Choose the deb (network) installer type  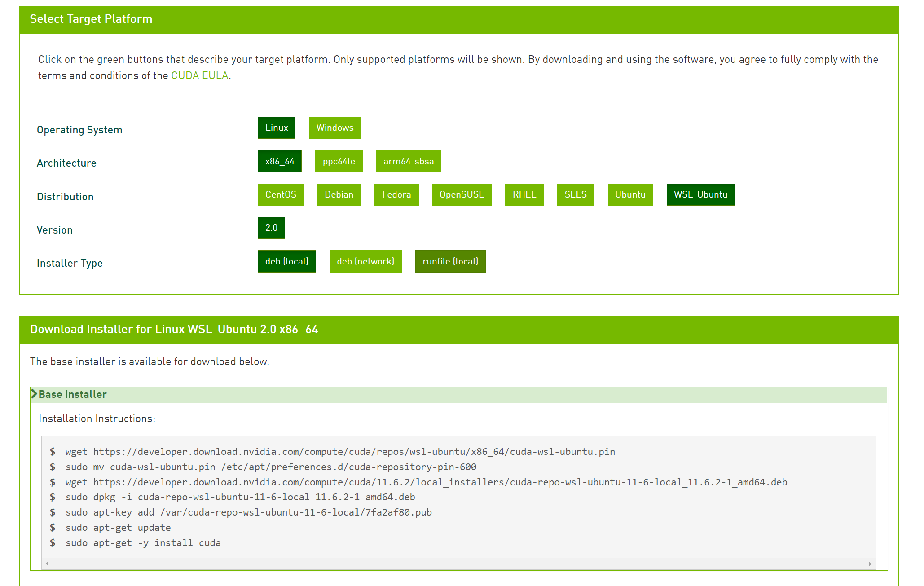tap(365, 261)
